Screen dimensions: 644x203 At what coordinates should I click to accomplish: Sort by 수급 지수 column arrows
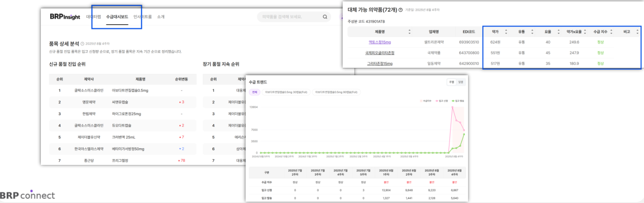click(x=611, y=32)
